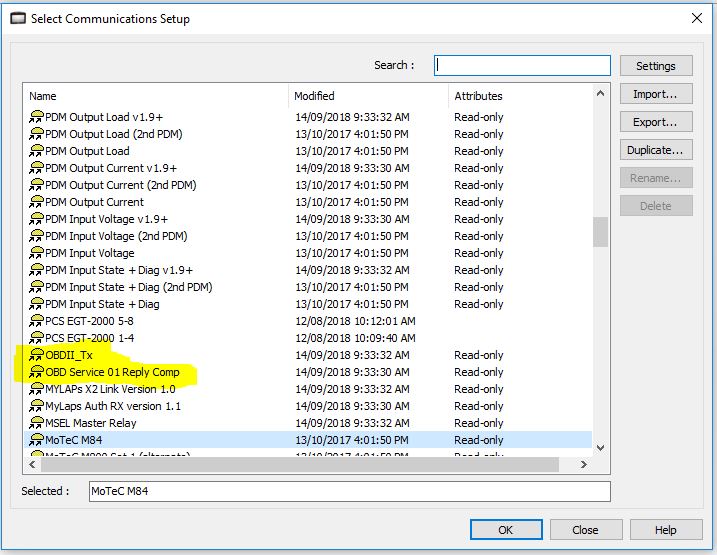Image resolution: width=717 pixels, height=555 pixels.
Task: Click the icon beside PCS EGT-2000 5-8
Action: [37, 321]
